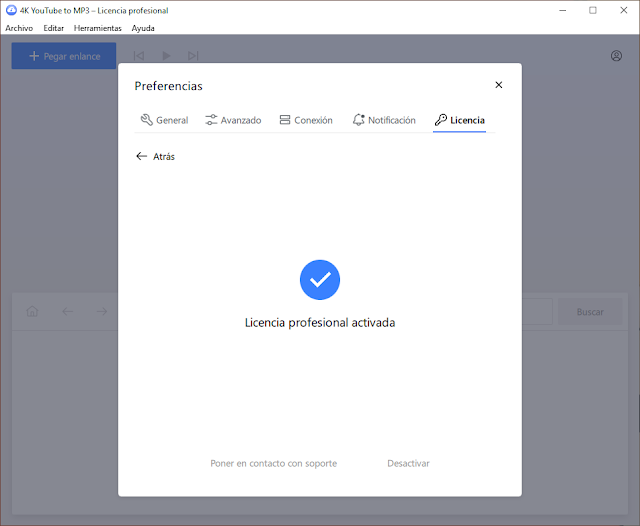Open the Archivo menu

pyautogui.click(x=19, y=28)
